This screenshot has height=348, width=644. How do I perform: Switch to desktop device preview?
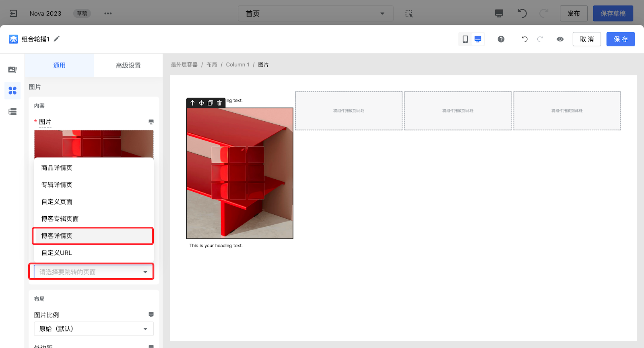(478, 39)
